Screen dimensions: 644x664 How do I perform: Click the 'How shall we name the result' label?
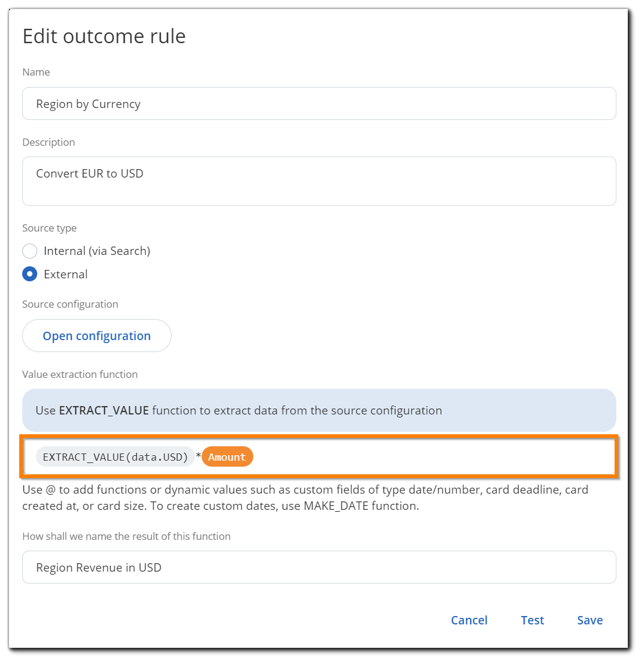[126, 536]
